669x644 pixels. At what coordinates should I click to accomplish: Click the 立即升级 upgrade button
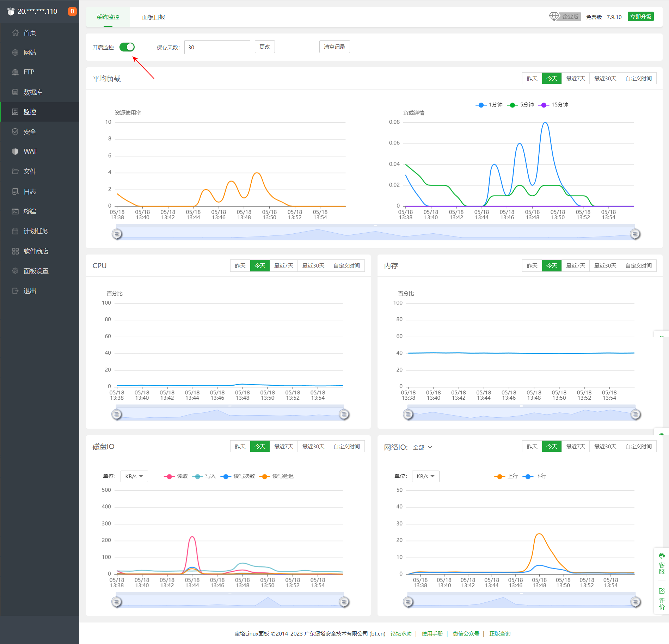tap(640, 17)
